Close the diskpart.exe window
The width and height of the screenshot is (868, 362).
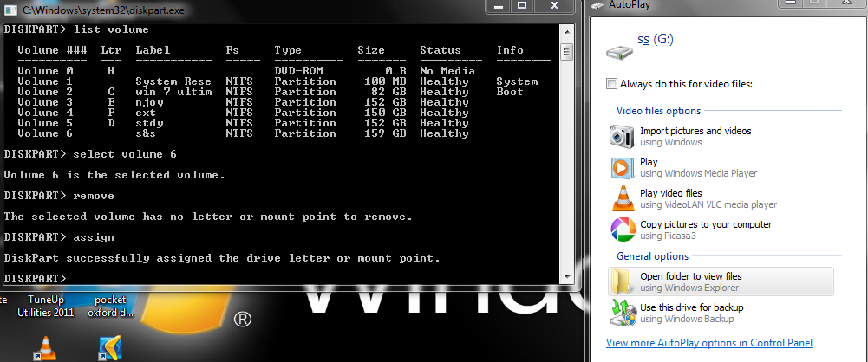click(x=553, y=6)
